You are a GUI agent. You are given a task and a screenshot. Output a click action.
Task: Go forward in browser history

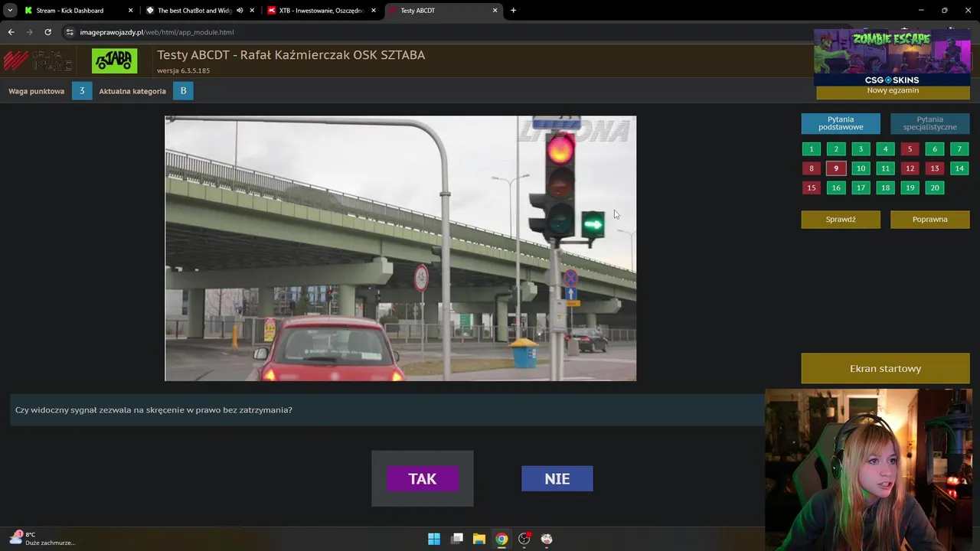click(29, 32)
